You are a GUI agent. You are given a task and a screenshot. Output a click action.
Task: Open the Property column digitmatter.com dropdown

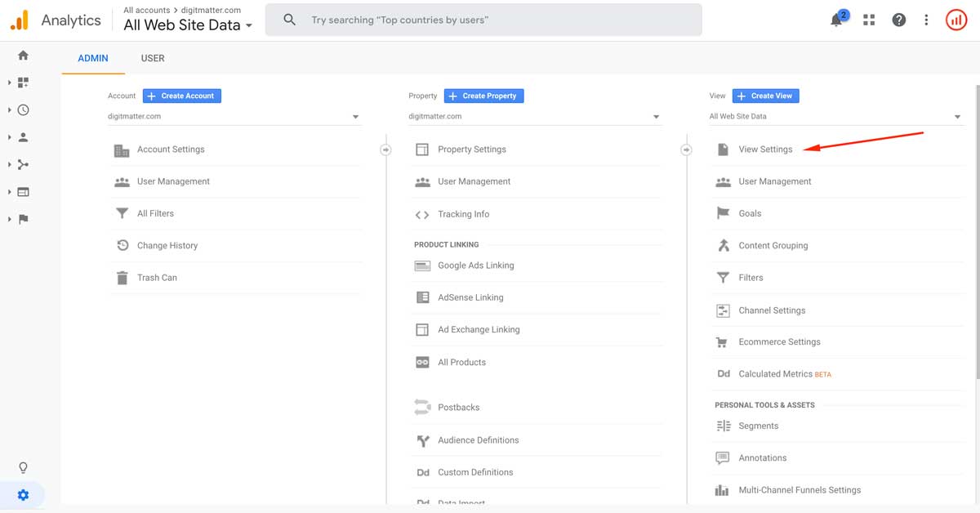click(535, 117)
